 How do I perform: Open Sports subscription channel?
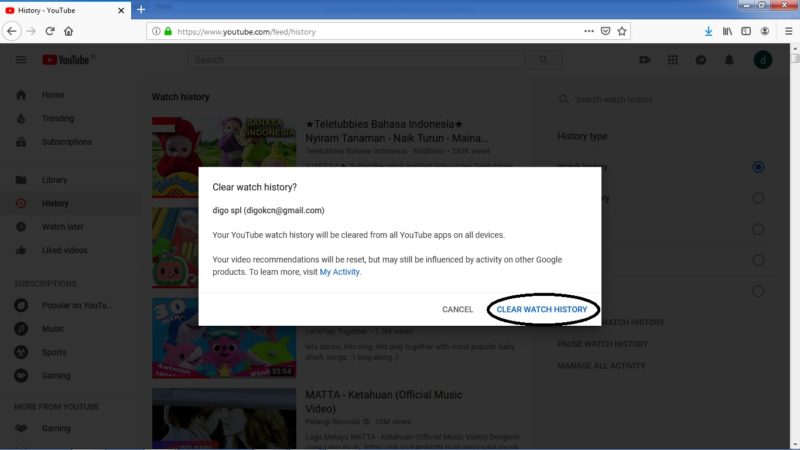[70, 352]
